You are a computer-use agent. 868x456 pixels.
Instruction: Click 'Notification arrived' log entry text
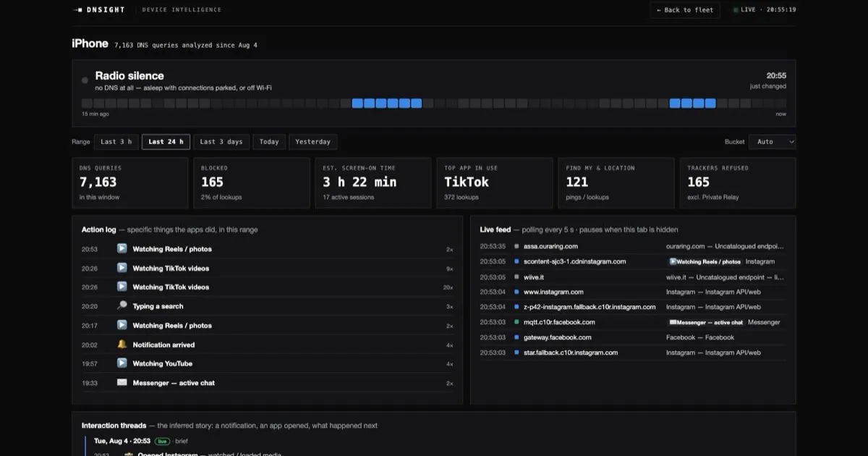click(163, 345)
